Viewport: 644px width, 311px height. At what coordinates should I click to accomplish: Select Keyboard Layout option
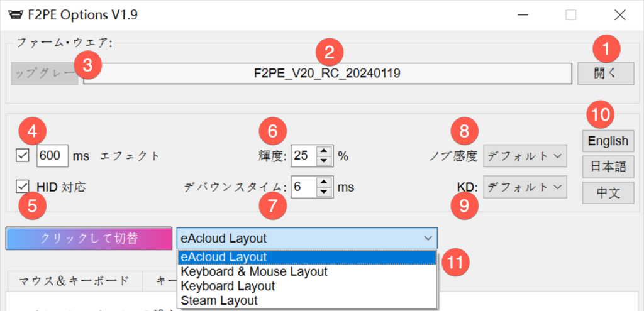click(307, 286)
